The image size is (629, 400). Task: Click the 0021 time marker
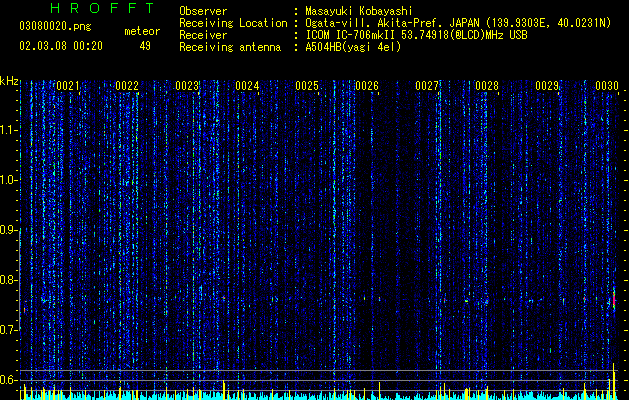click(x=67, y=86)
